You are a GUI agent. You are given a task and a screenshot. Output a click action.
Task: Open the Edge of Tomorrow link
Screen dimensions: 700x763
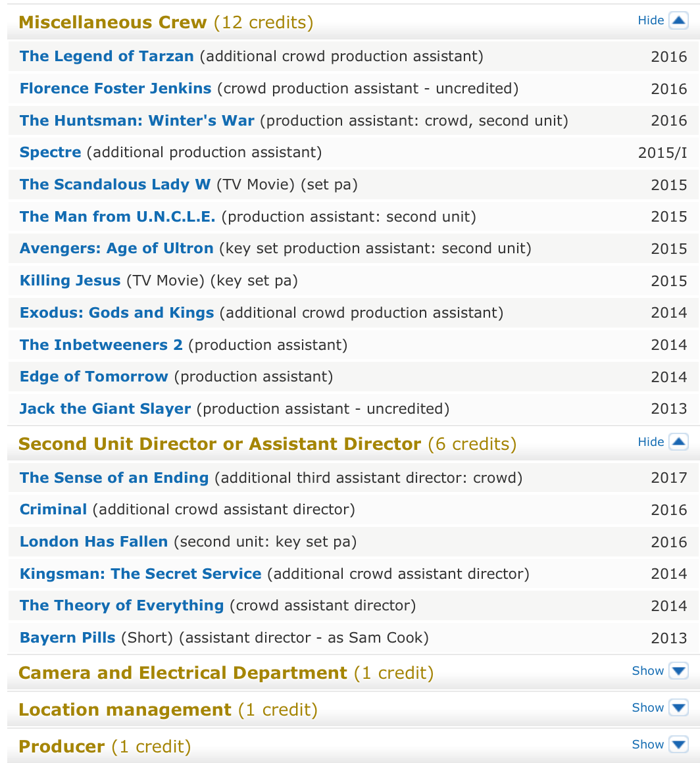click(x=94, y=377)
